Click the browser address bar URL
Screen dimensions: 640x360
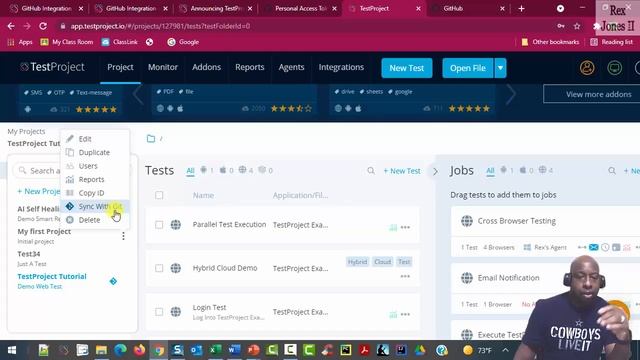click(x=160, y=26)
